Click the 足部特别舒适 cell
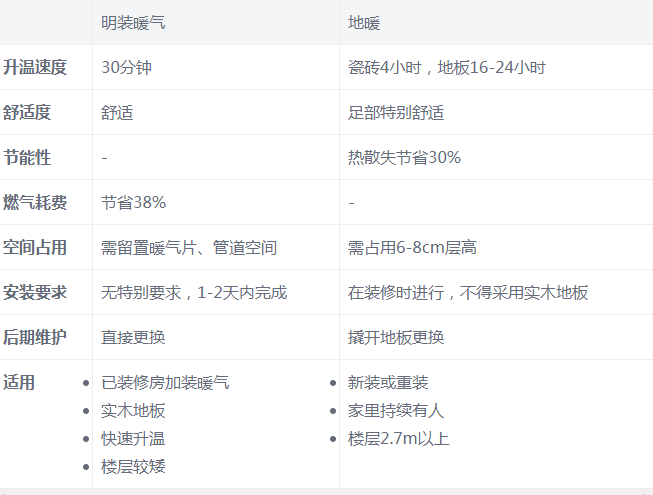The height and width of the screenshot is (495, 653). (x=396, y=112)
